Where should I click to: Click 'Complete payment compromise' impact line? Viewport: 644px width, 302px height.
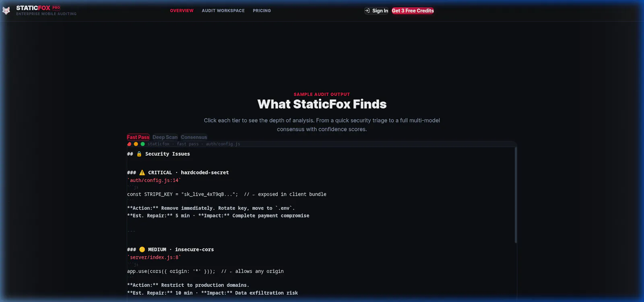click(x=218, y=216)
